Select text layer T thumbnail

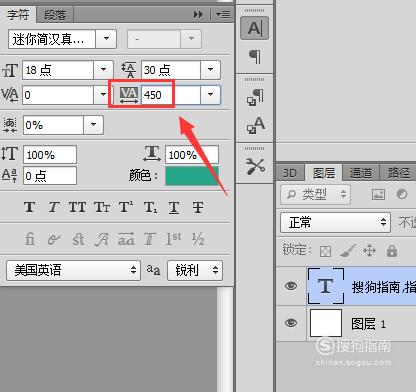pos(326,286)
